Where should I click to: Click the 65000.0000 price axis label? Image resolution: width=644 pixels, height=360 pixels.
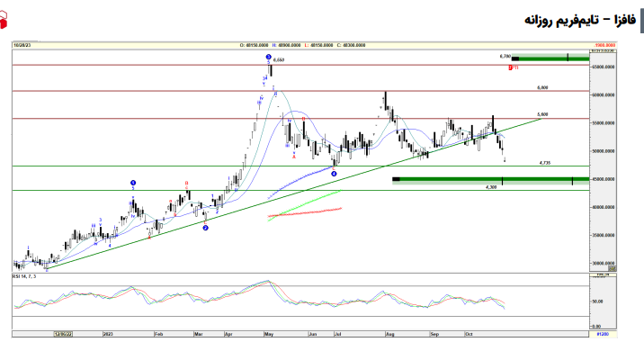[603, 67]
